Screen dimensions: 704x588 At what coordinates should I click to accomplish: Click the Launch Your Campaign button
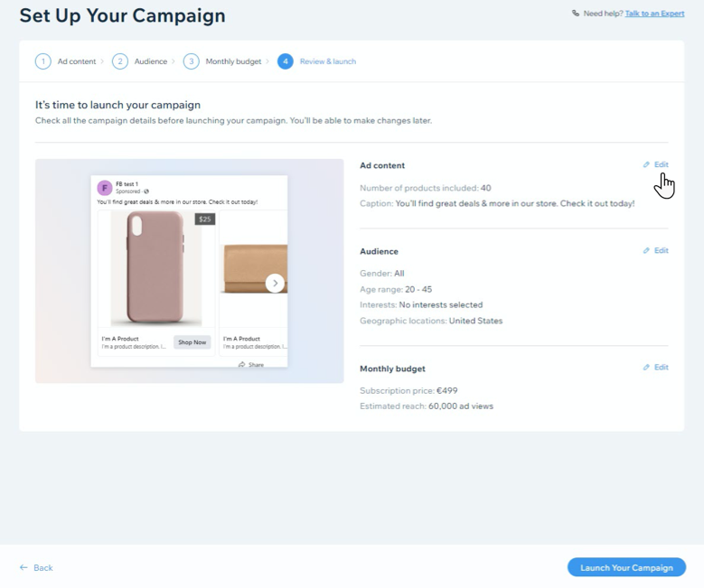pyautogui.click(x=626, y=567)
